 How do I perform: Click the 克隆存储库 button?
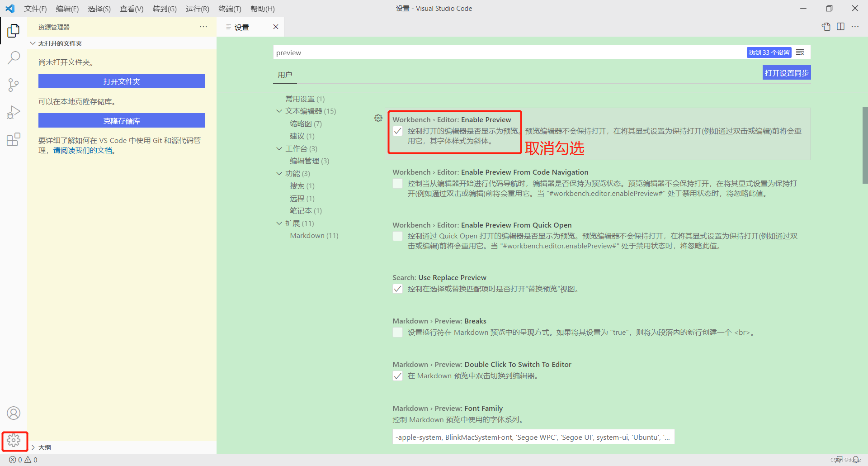122,121
